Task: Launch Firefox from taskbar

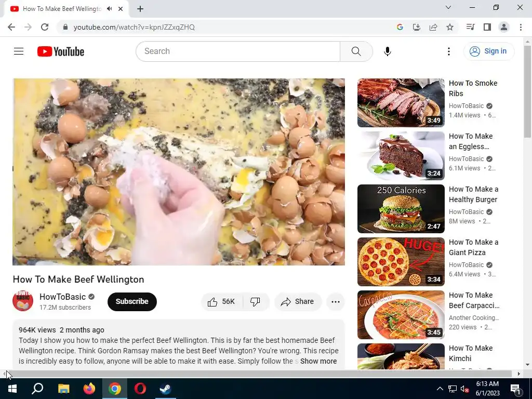Action: [89, 389]
